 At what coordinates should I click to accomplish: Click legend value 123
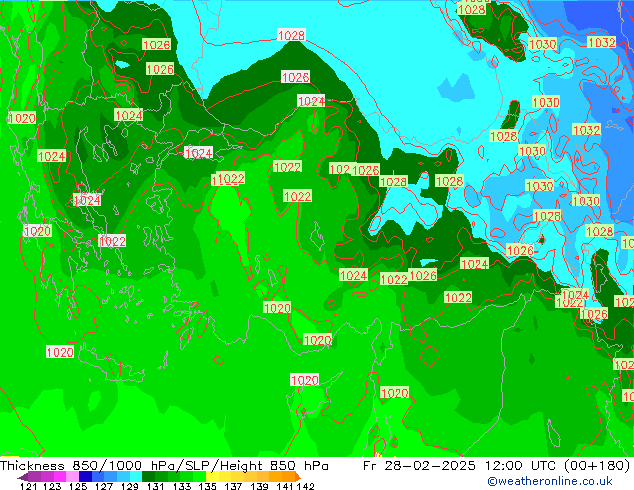[x=52, y=486]
